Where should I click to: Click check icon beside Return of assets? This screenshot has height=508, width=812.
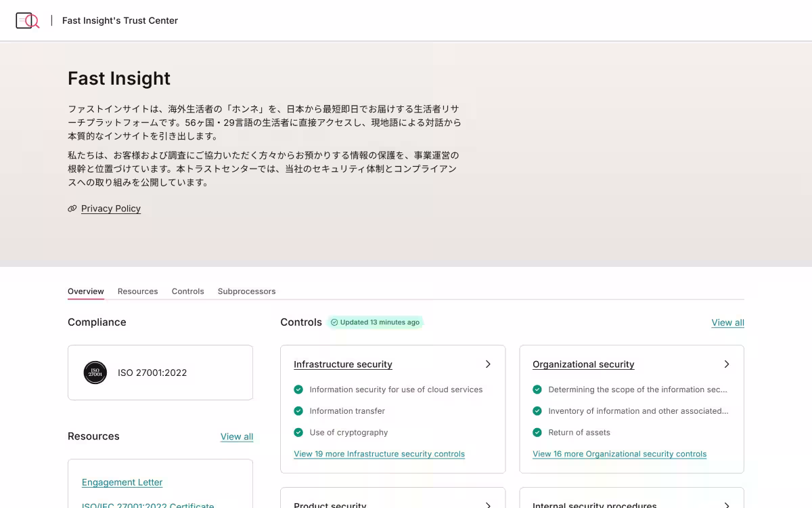537,432
